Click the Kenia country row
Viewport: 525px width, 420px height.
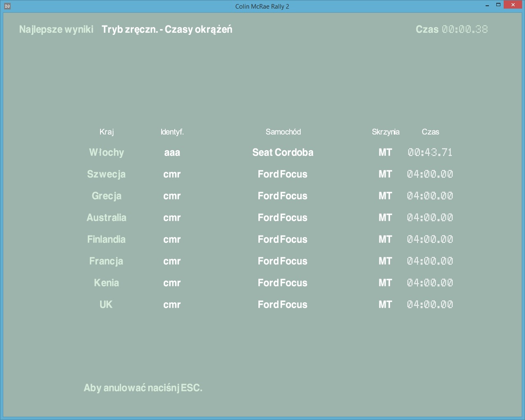point(106,283)
